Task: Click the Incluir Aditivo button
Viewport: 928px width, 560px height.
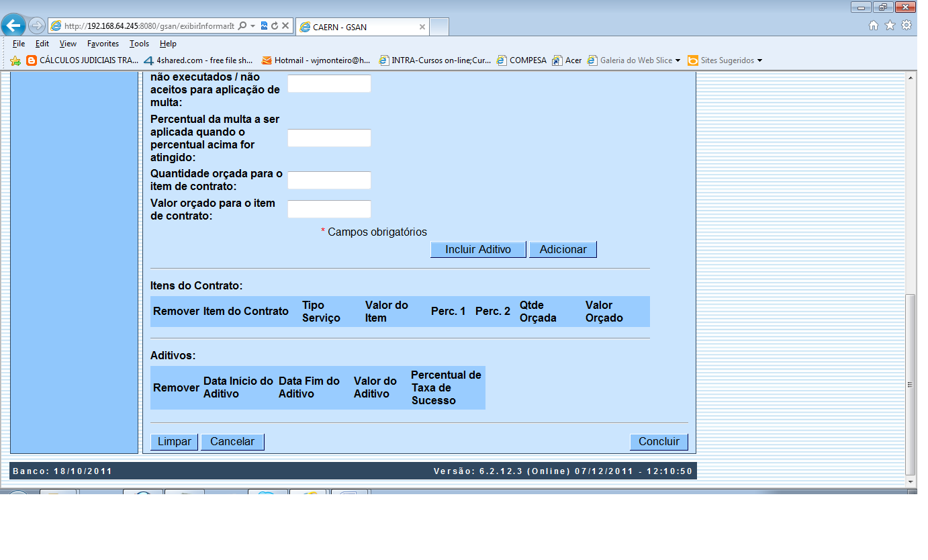Action: (478, 250)
